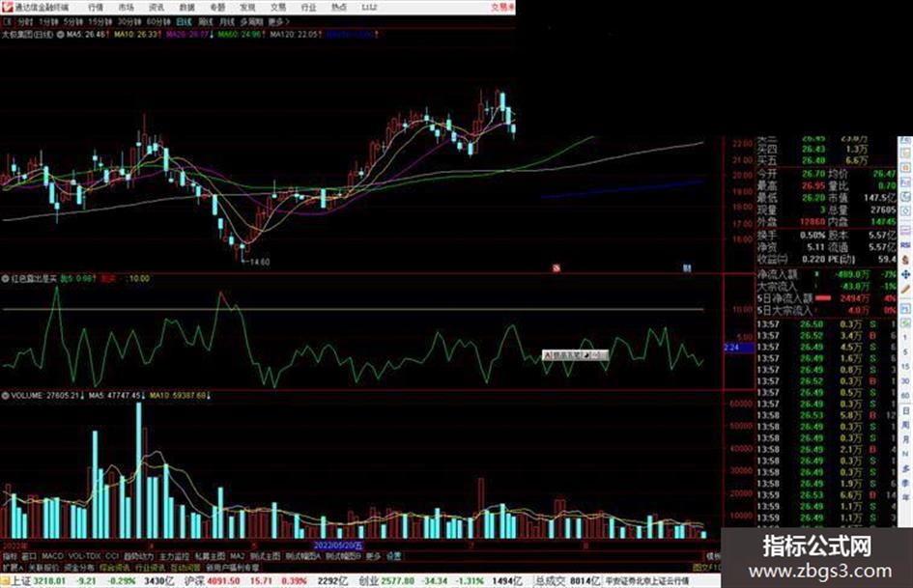Click the 季 quarterly icon in right toolbar
This screenshot has width=913, height=588.
[905, 483]
